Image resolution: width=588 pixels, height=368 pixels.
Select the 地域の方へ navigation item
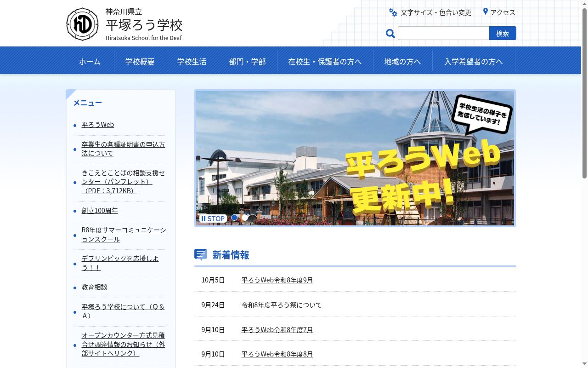402,62
